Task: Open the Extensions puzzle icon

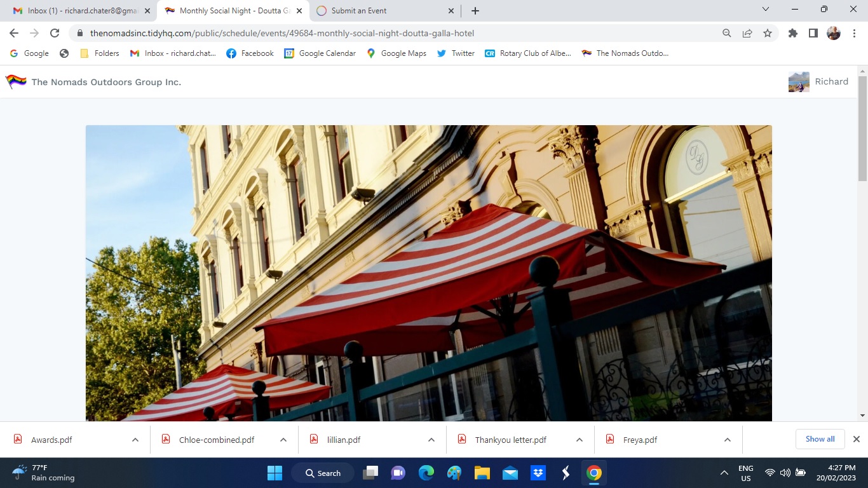Action: [793, 33]
